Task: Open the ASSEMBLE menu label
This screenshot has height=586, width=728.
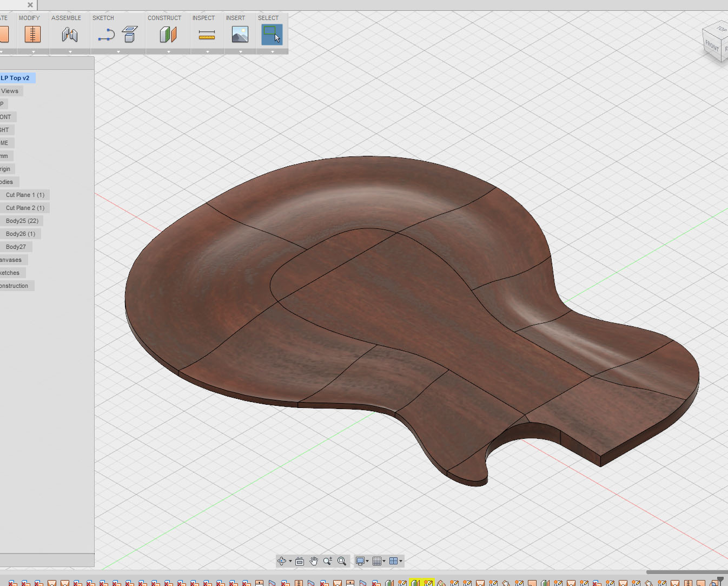Action: [66, 18]
